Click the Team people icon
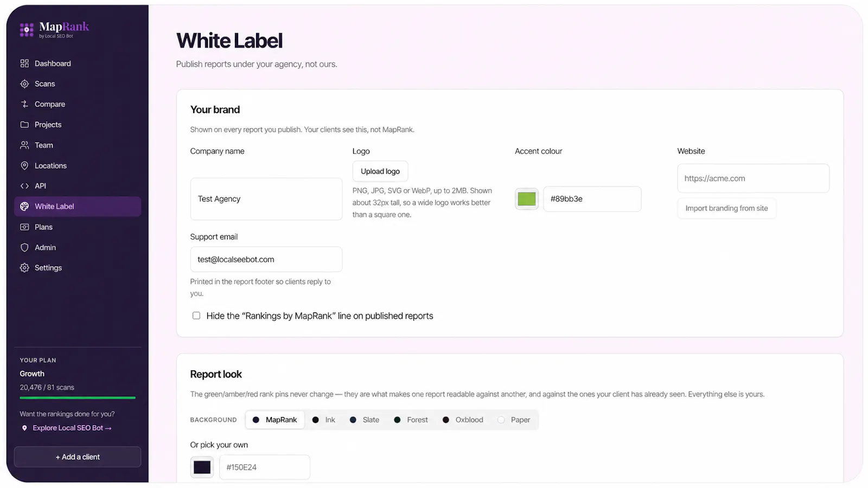The width and height of the screenshot is (868, 488). 24,145
